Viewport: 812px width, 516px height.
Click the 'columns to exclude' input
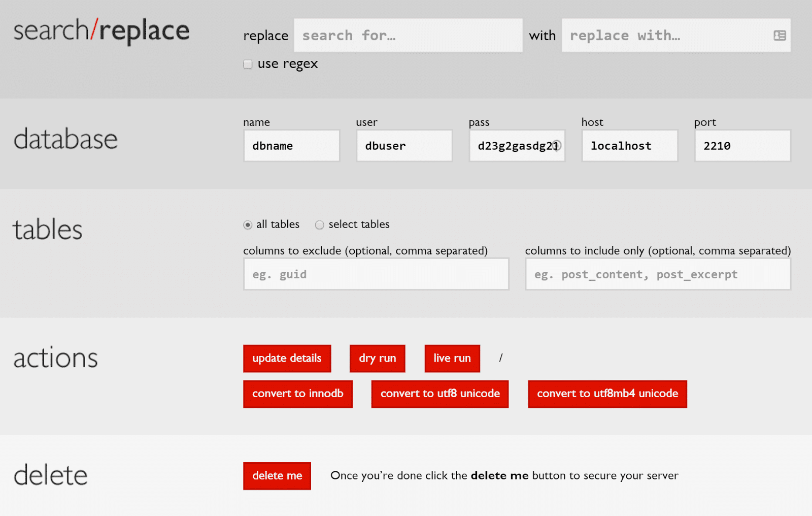[x=376, y=274]
